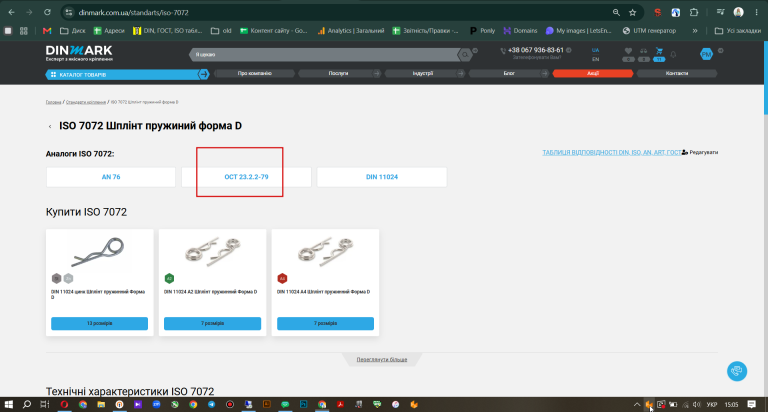Viewport: 768px width, 412px height.
Task: Open site info icon in address bar
Action: click(69, 12)
